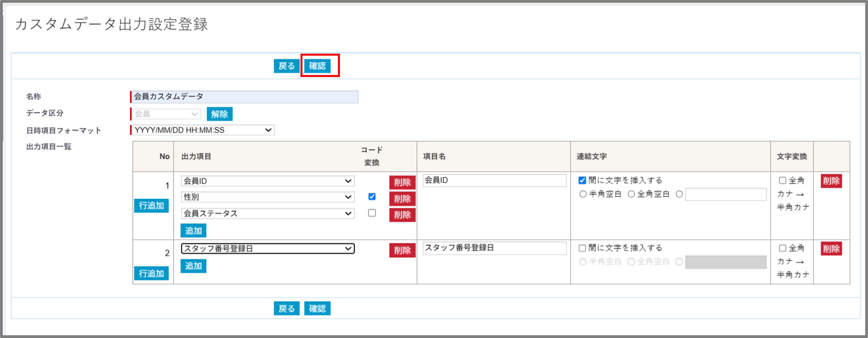Delete entire row 1 with far-right 削除

tap(831, 181)
